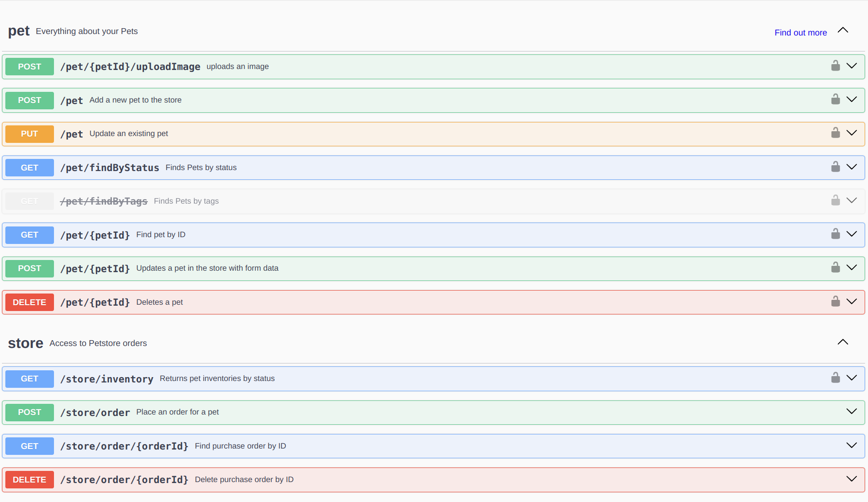Open the Find out more link
This screenshot has height=502, width=868.
pyautogui.click(x=800, y=33)
